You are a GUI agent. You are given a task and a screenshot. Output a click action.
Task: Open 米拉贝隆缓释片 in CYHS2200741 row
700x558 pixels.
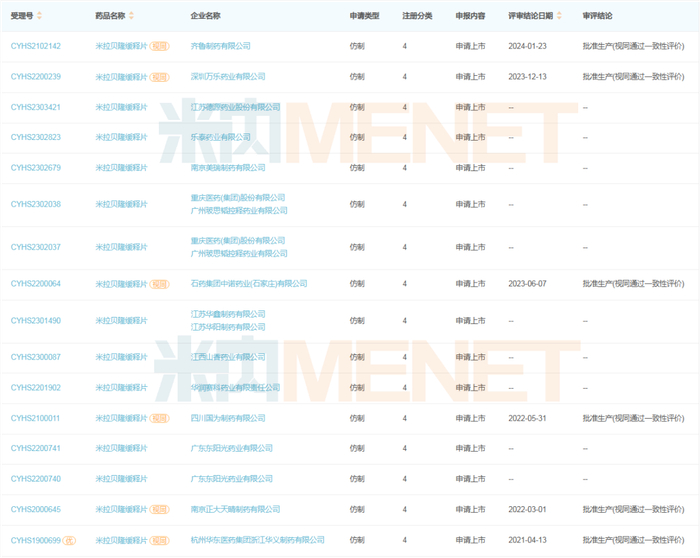(121, 448)
